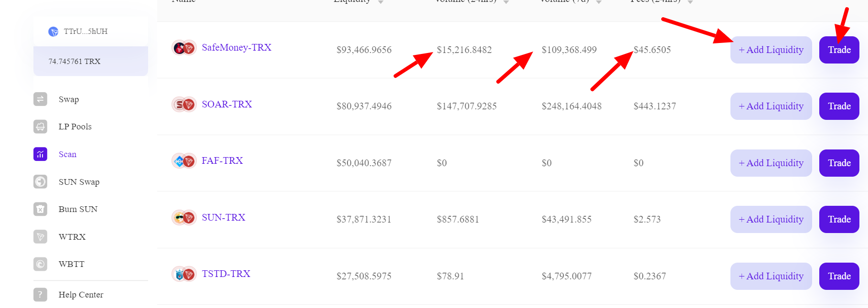Add Liquidity to TSTD-TRX pool
This screenshot has width=868, height=308.
tap(771, 276)
